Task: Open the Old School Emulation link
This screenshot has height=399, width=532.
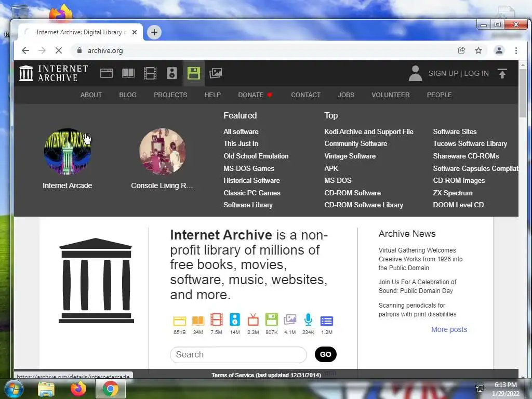Action: tap(256, 156)
